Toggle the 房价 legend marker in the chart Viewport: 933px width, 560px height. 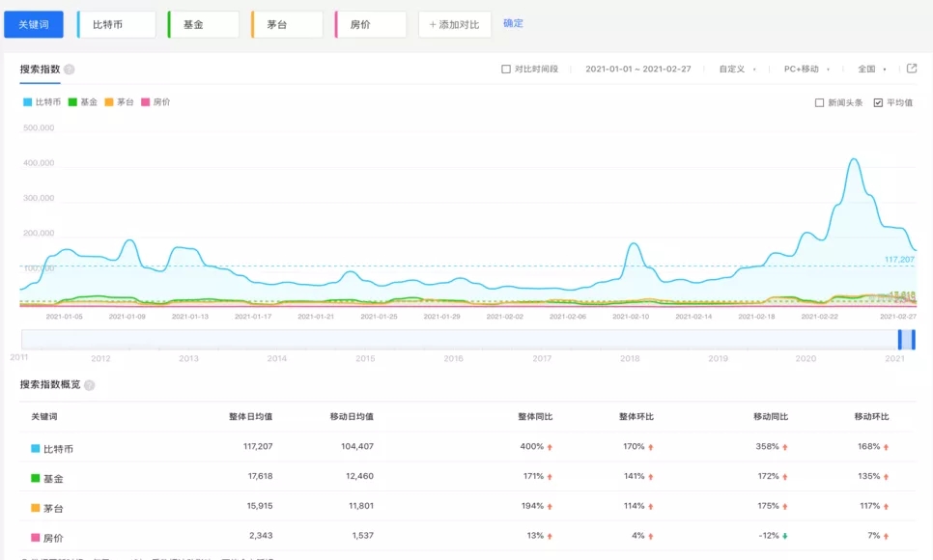(x=145, y=102)
